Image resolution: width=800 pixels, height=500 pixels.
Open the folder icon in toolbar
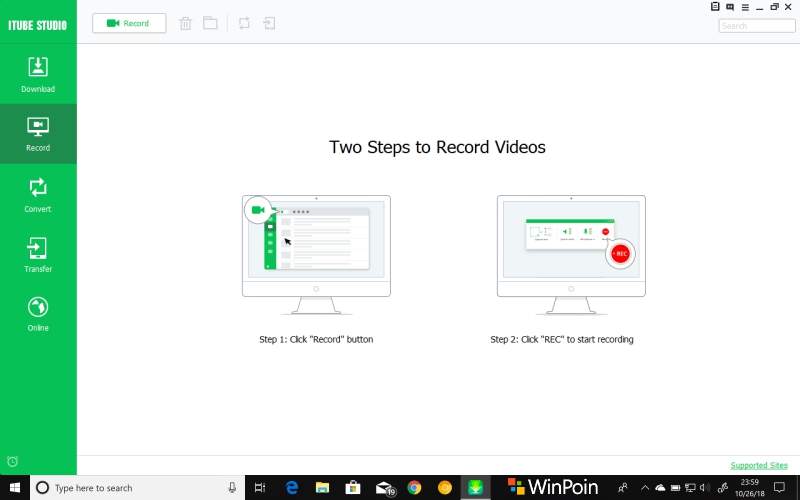pos(210,23)
